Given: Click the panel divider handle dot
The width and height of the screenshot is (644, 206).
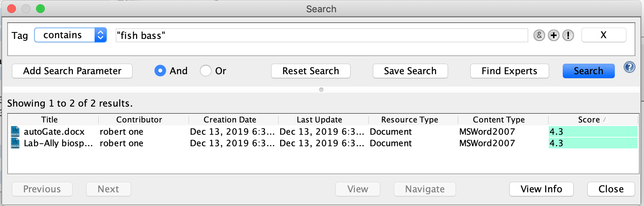Looking at the screenshot, I should [x=321, y=90].
